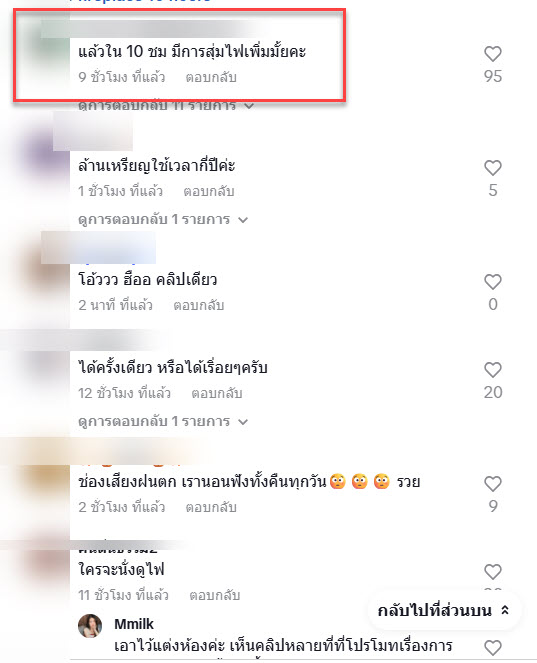The width and height of the screenshot is (537, 663).
Task: Expand 1 reply under ได้ครั้งเดียว comment
Action: coord(163,421)
